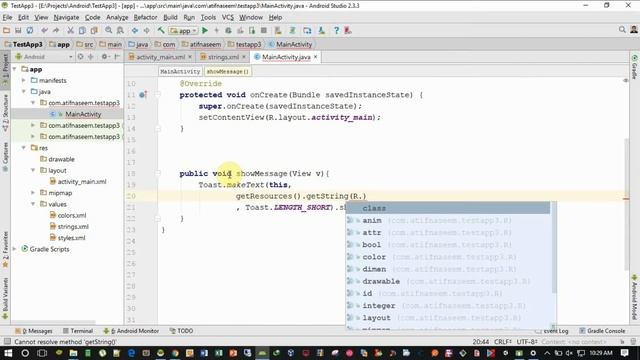Collapse the layout folder node

[33, 170]
